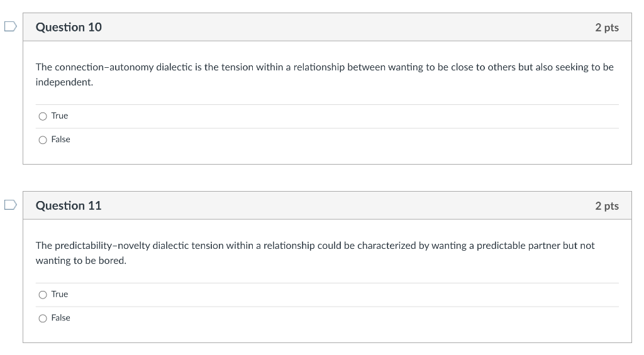Screen dimensions: 644x355
Task: Click the Question 11 header title
Action: tap(69, 205)
